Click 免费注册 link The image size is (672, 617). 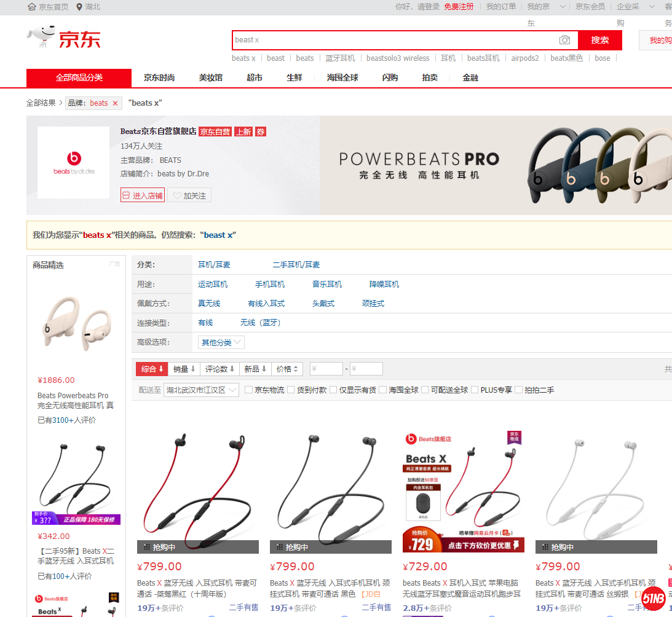pyautogui.click(x=459, y=6)
